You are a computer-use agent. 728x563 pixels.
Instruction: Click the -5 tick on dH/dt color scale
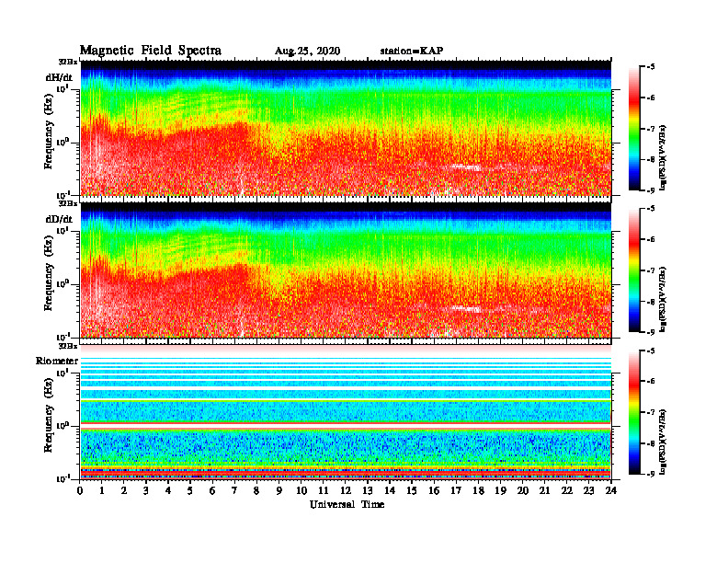649,67
